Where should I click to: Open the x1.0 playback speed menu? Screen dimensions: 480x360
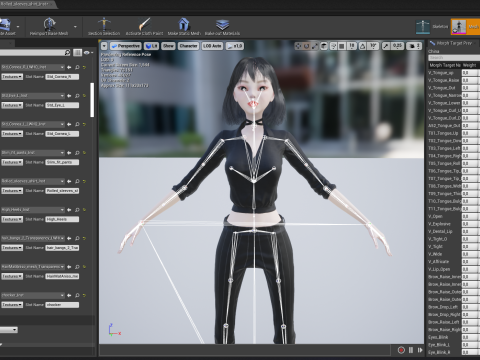pyautogui.click(x=235, y=46)
